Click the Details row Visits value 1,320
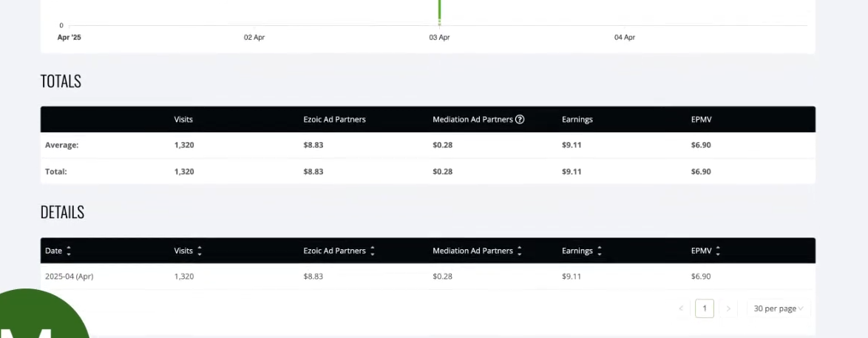 184,277
